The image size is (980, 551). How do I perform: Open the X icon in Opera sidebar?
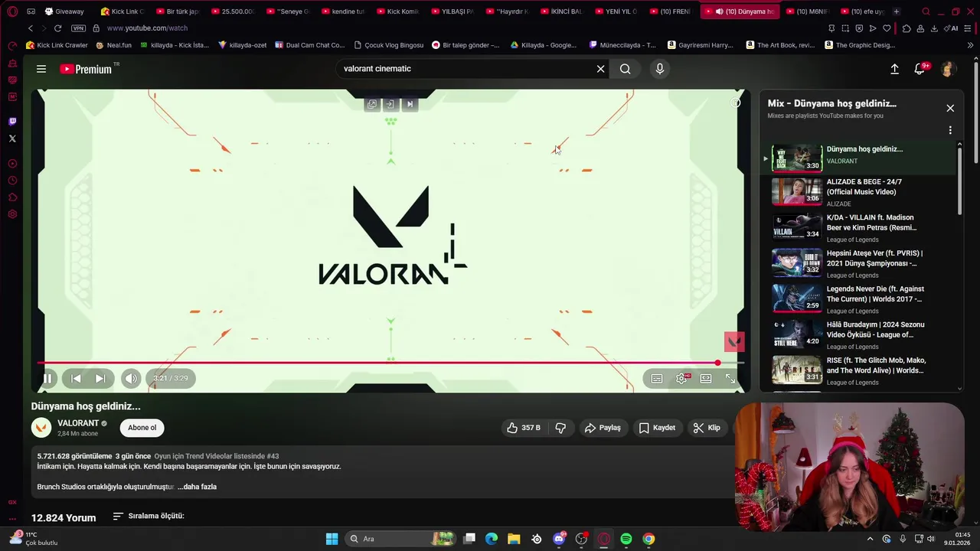[x=12, y=139]
